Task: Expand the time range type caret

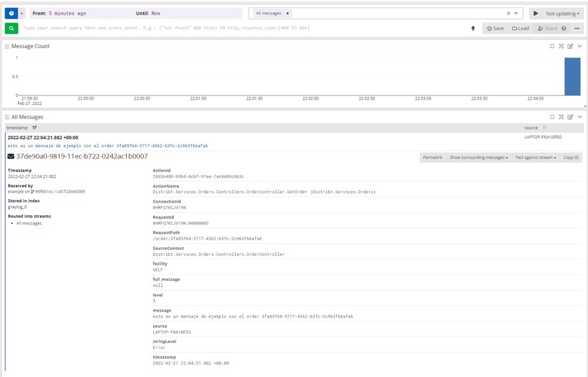Action: coord(22,13)
